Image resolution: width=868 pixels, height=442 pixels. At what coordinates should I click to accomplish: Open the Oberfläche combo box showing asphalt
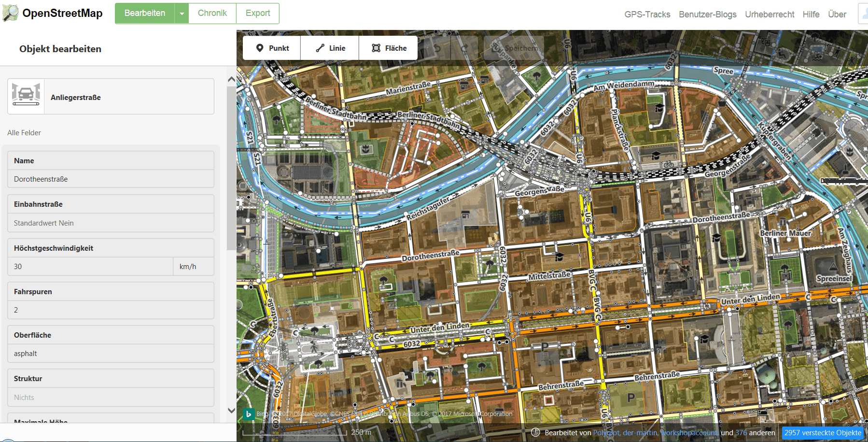(x=111, y=353)
